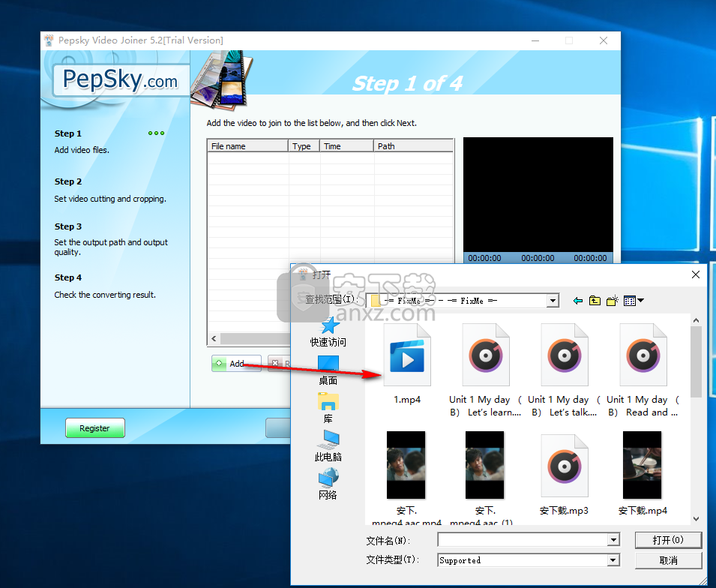The width and height of the screenshot is (716, 588).
Task: Click the video preview area
Action: point(538,195)
